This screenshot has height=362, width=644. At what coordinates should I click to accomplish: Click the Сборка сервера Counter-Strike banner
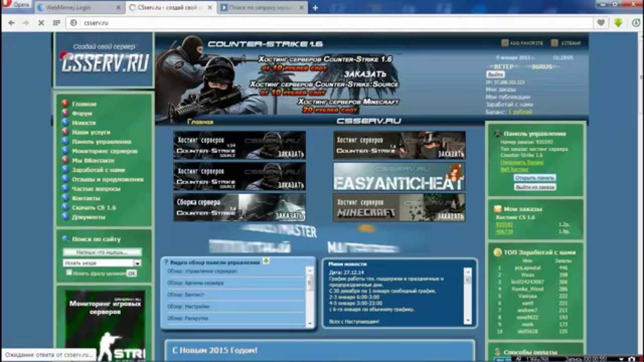[239, 207]
